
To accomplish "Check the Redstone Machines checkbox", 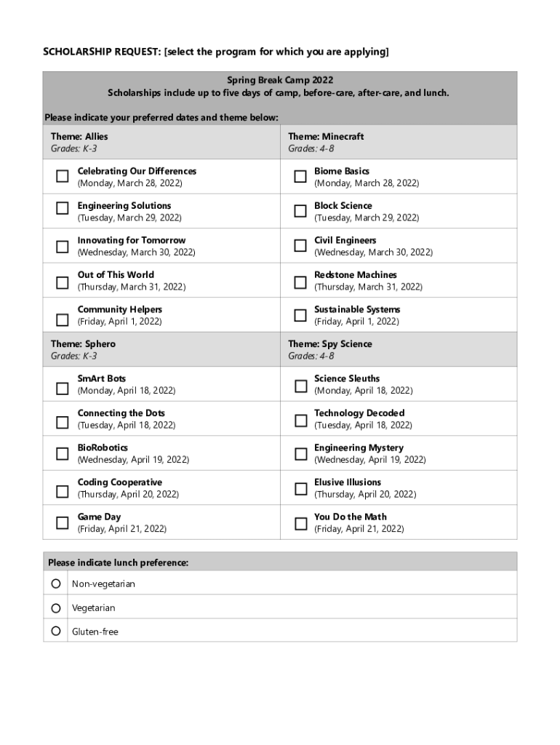I will click(300, 282).
